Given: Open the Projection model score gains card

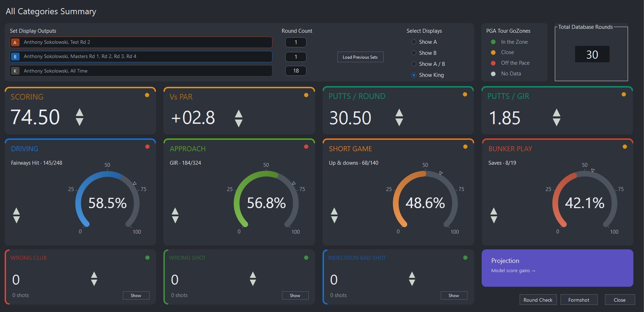Looking at the screenshot, I should pos(557,268).
